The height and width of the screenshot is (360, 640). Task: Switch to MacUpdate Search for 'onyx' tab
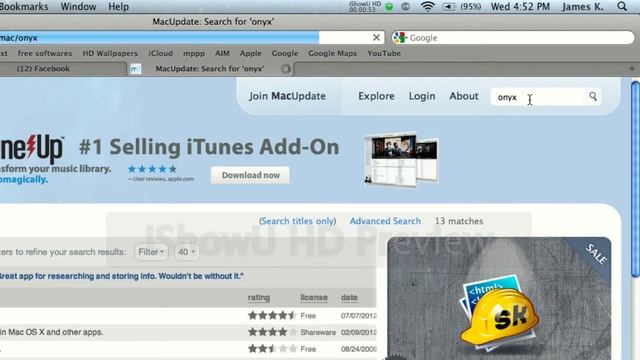click(210, 69)
